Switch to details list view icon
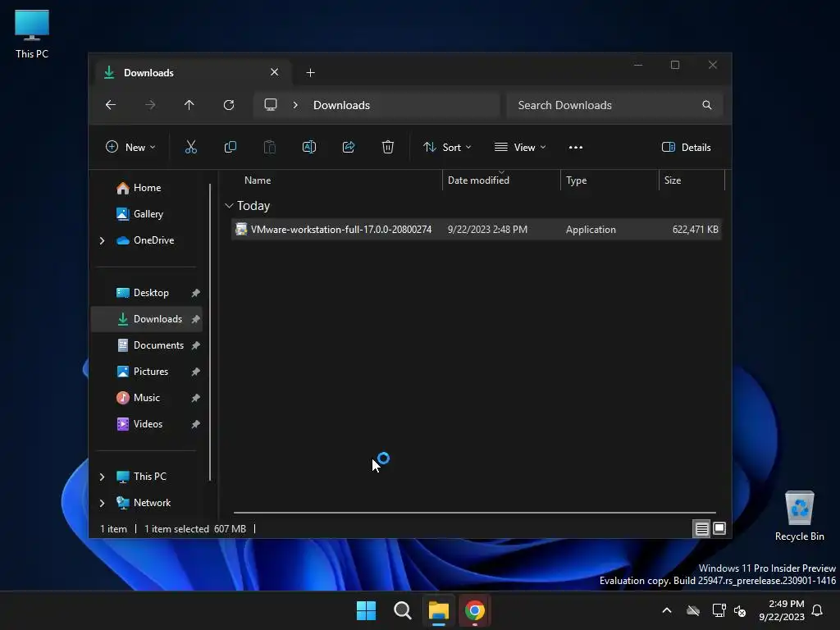This screenshot has width=840, height=630. tap(702, 529)
